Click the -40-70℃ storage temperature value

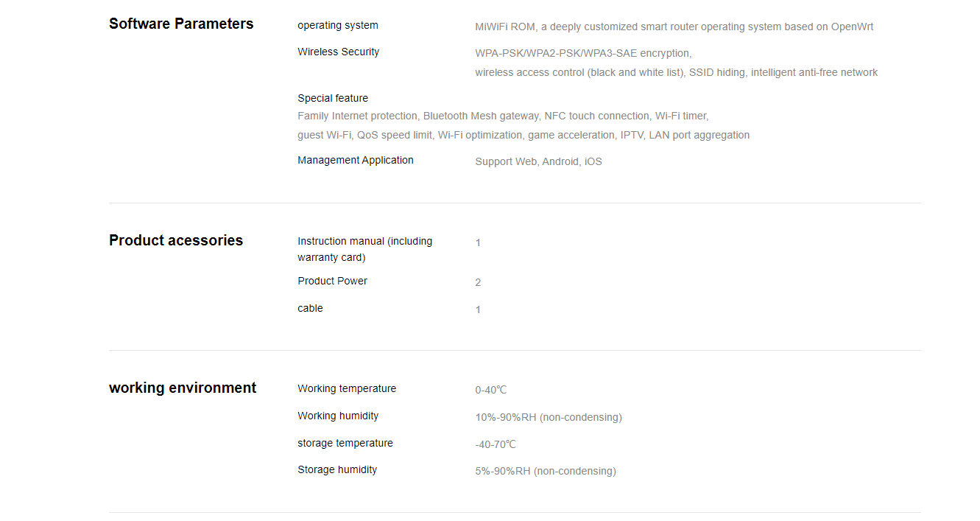point(496,444)
